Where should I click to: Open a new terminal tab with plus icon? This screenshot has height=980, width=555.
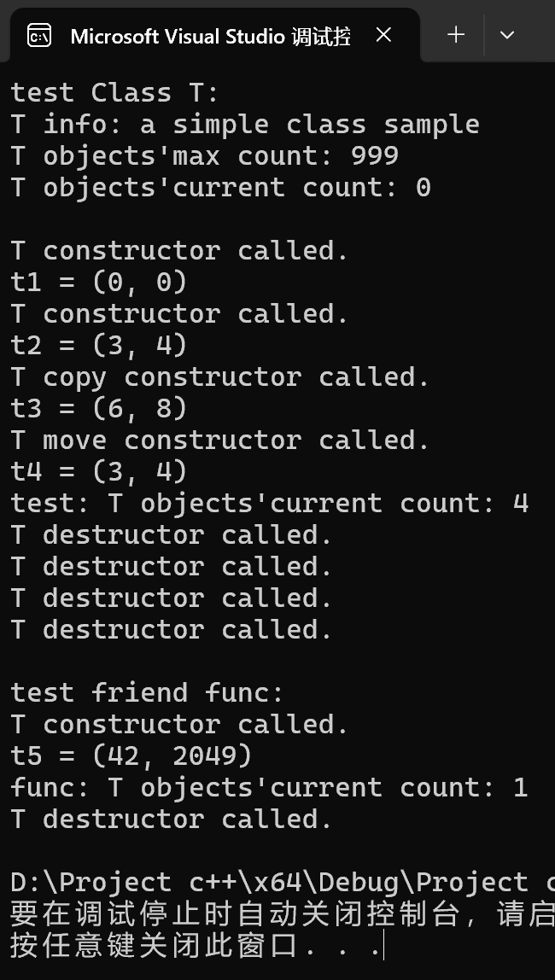pos(456,35)
